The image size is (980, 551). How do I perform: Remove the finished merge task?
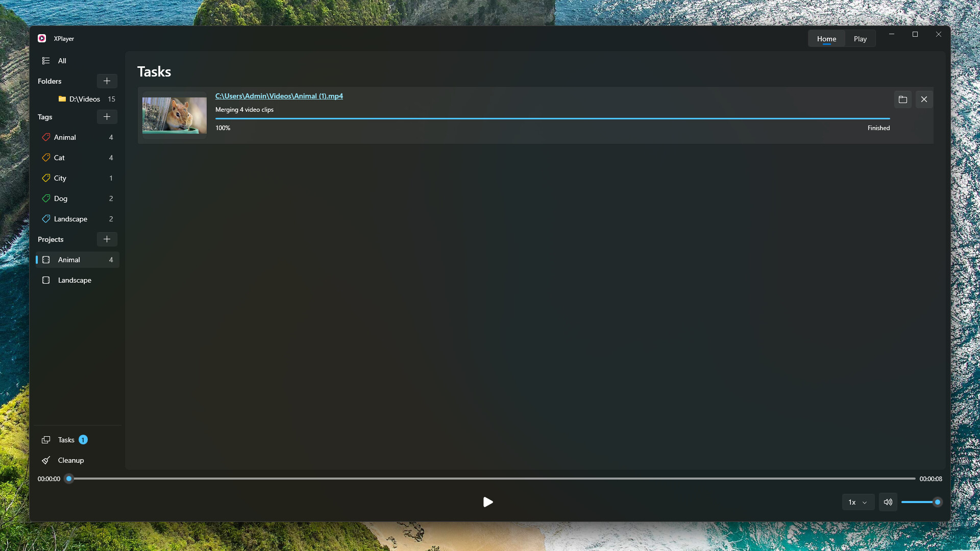(924, 99)
